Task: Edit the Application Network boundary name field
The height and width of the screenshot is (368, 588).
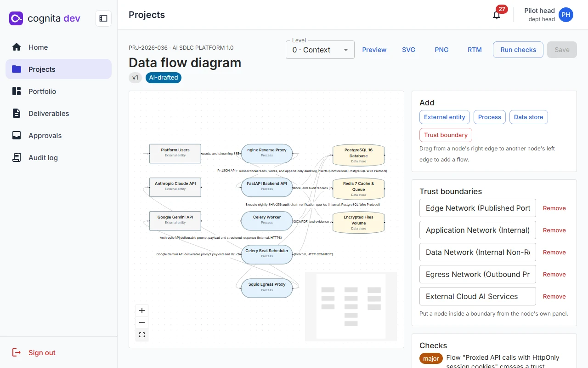Action: (x=478, y=230)
